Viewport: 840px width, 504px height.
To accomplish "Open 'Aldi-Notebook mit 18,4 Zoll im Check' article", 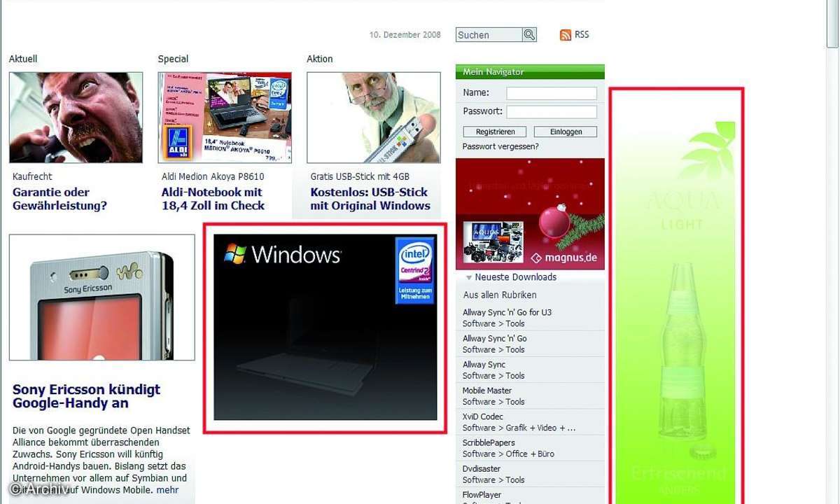I will coord(213,199).
